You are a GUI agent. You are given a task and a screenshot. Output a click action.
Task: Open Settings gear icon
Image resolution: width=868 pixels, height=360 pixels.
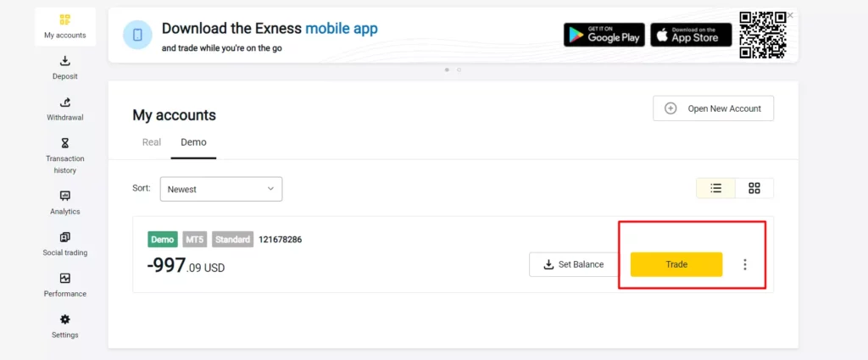(65, 319)
